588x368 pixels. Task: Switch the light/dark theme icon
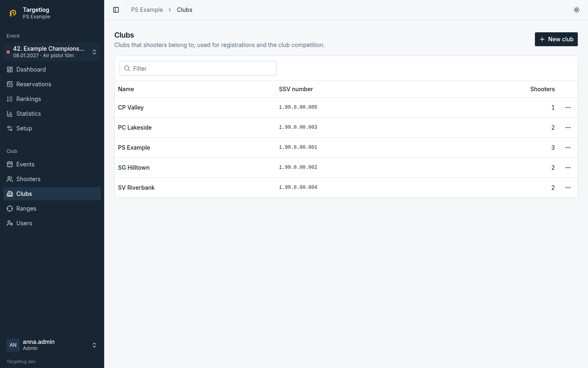click(x=577, y=10)
